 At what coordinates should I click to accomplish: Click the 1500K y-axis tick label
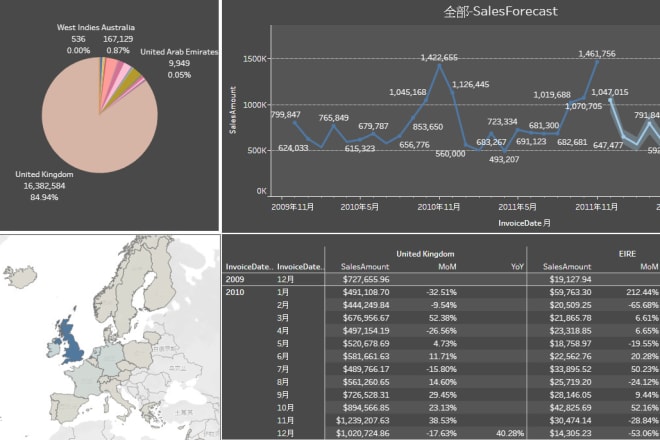tap(255, 59)
